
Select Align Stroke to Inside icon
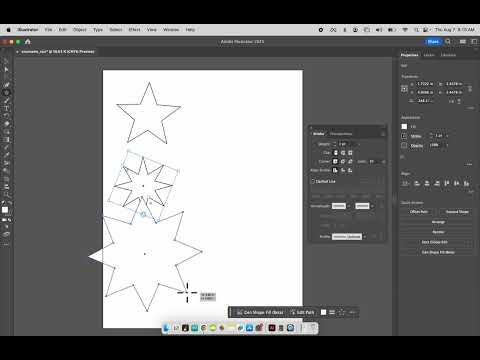click(343, 170)
